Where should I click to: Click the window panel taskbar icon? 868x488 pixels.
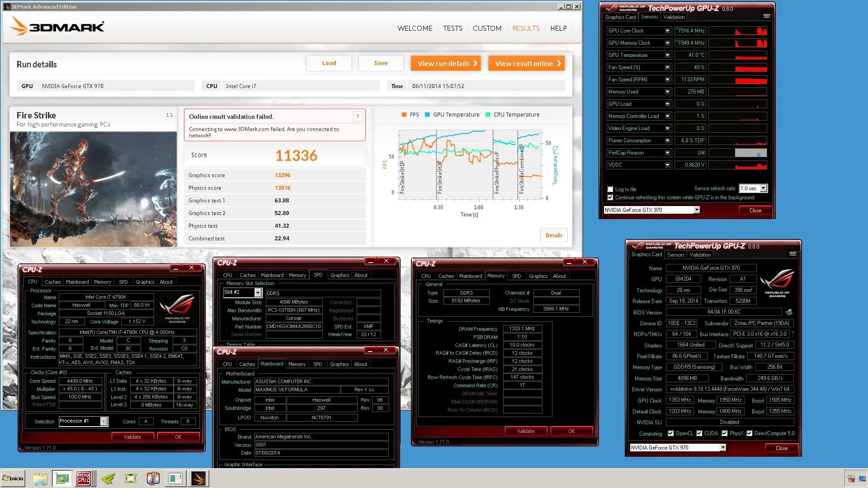coord(175,479)
